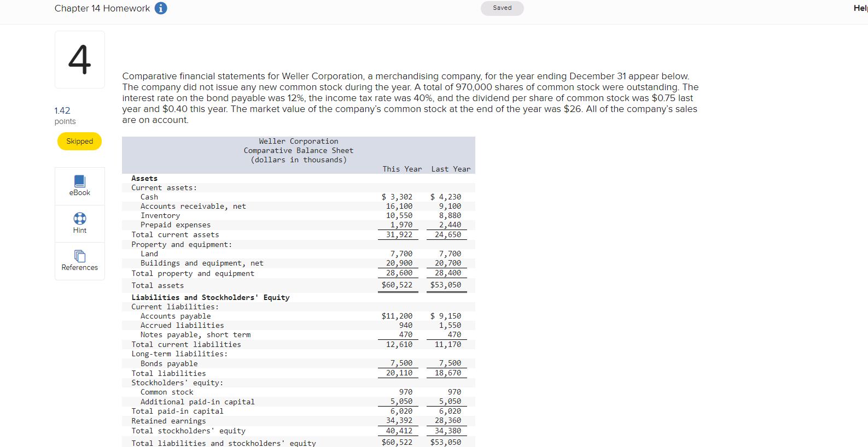Open the References panel
Screen dimensions: 868x447
pyautogui.click(x=80, y=261)
